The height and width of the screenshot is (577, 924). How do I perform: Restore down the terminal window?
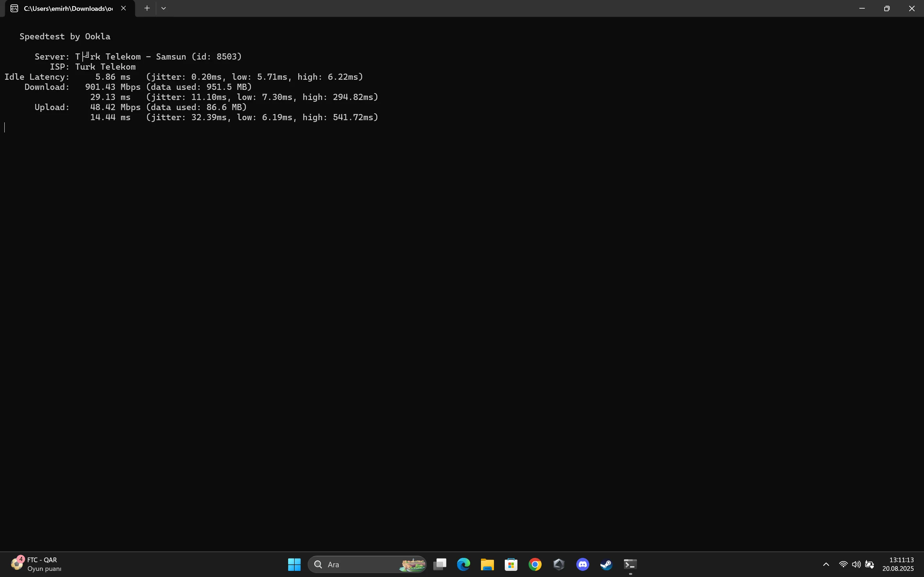coord(886,8)
